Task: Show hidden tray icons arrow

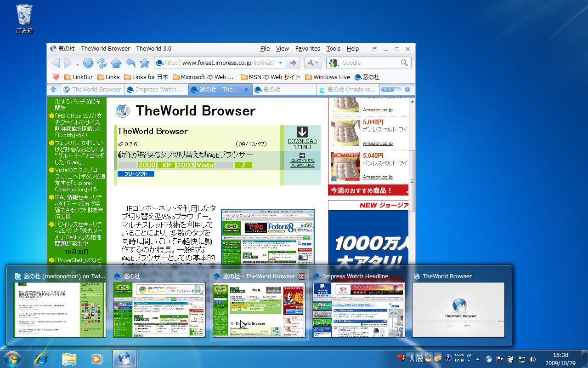Action: [x=477, y=359]
